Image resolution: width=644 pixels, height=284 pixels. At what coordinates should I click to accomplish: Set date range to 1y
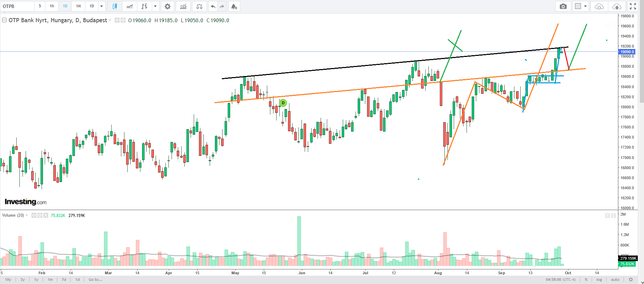click(x=36, y=279)
